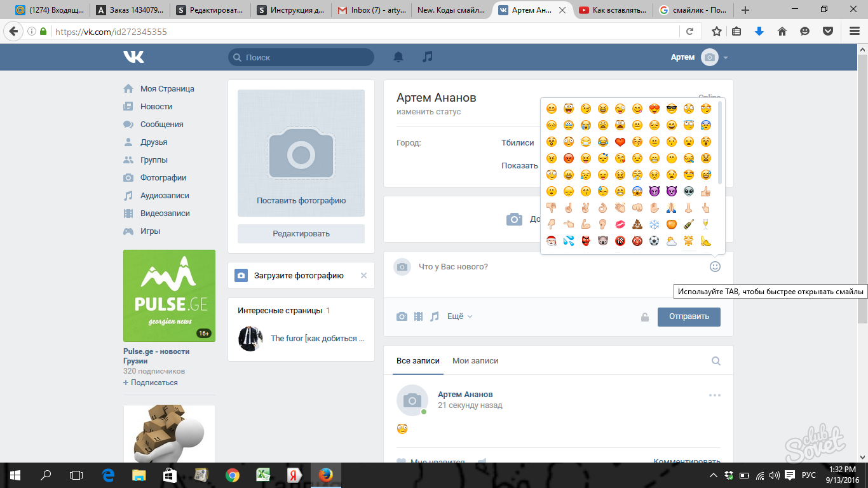Pick the flexed biceps emoji
This screenshot has height=488, width=868.
[x=585, y=224]
